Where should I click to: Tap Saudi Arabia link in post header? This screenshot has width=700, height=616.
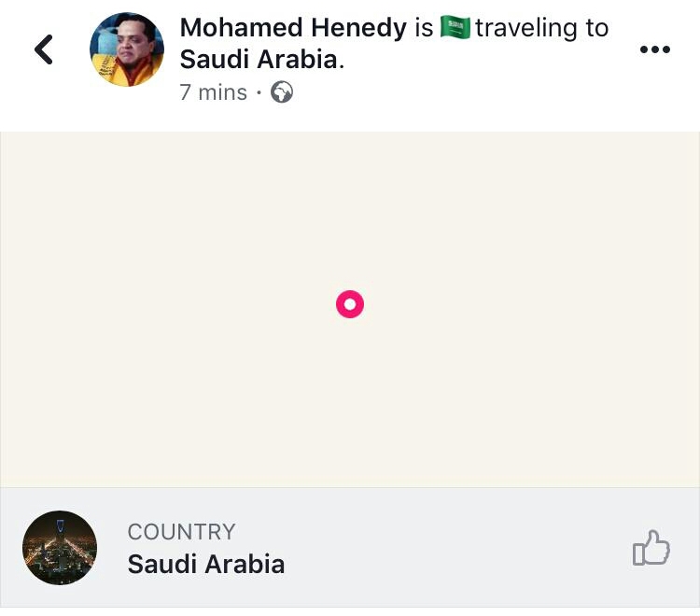(x=259, y=60)
